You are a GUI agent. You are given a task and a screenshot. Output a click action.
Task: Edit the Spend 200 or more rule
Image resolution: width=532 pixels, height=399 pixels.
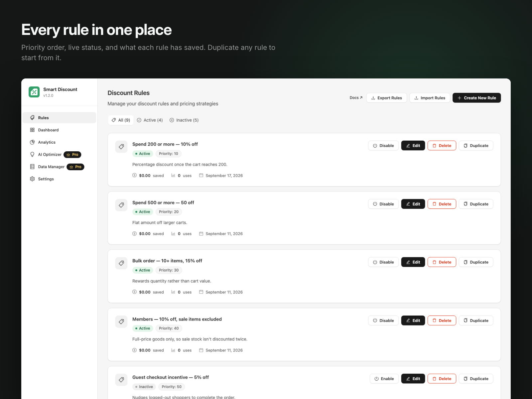tap(413, 146)
